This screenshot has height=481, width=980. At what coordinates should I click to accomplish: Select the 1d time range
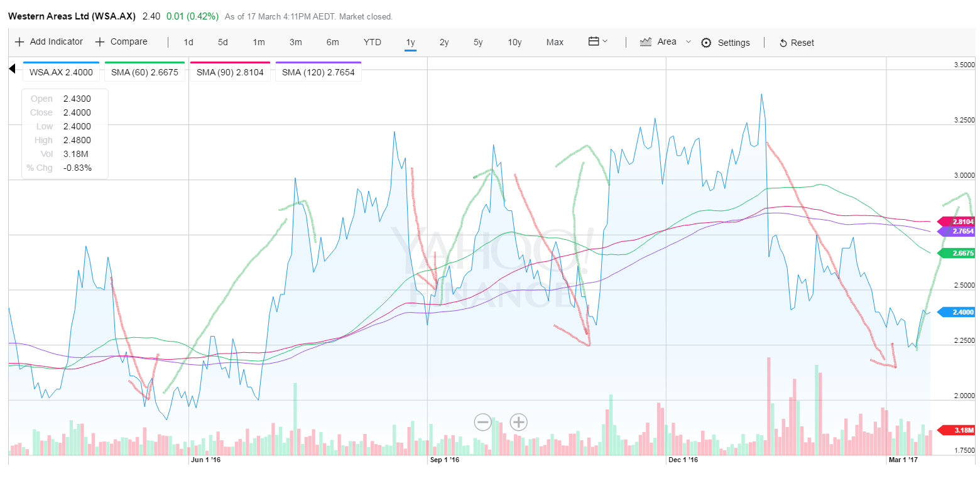(188, 43)
